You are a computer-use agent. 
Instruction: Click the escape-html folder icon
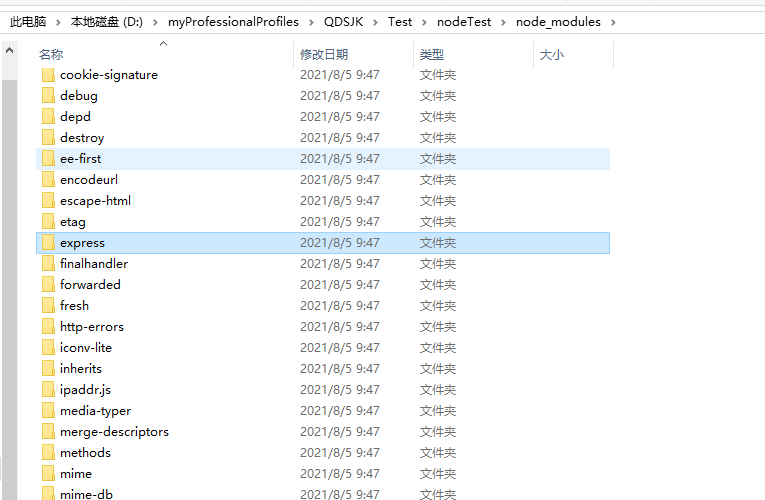point(48,200)
